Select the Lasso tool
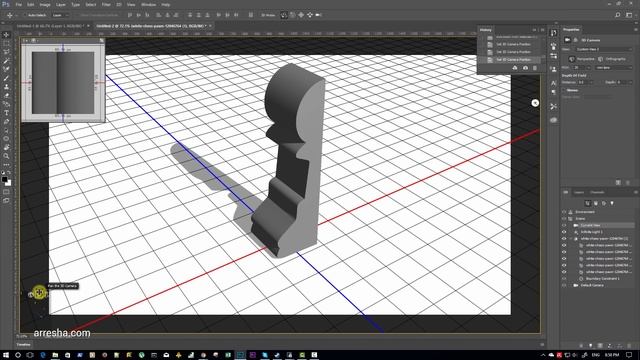The image size is (640, 360). [x=6, y=52]
